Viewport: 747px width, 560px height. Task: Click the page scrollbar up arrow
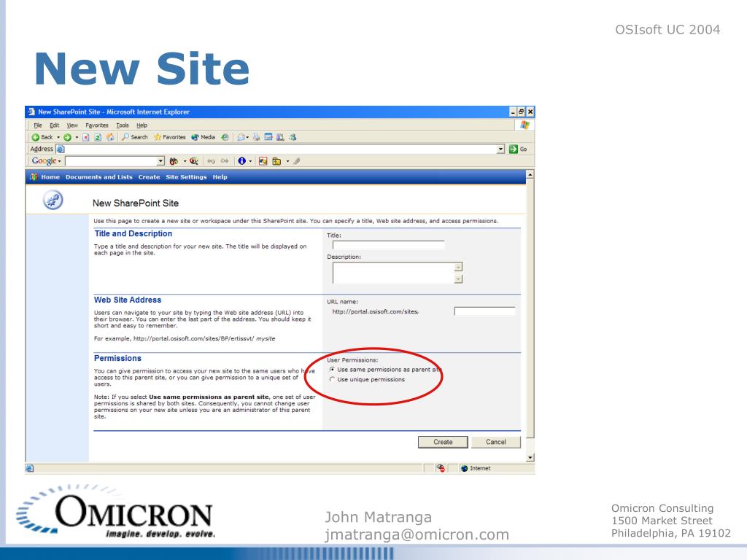pyautogui.click(x=530, y=175)
